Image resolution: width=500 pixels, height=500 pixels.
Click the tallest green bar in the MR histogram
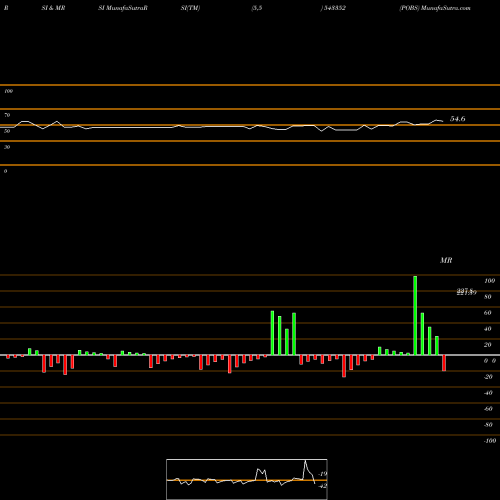click(x=415, y=315)
